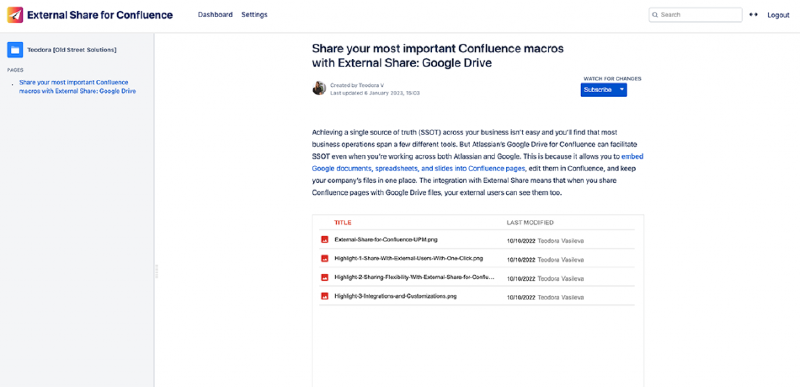Image resolution: width=800 pixels, height=387 pixels.
Task: Click modified date in the External-Share-for-Confluence-UPM row
Action: (x=521, y=241)
